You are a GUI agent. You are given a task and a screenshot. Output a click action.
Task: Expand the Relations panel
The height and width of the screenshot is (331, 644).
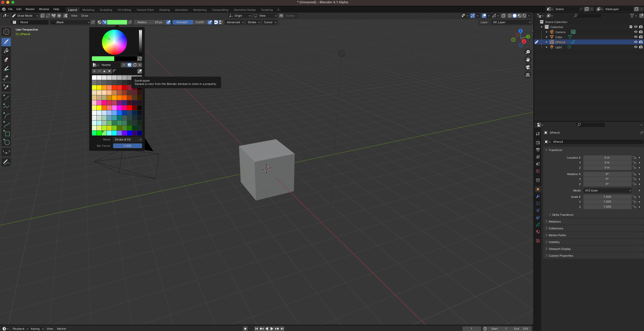click(x=555, y=222)
